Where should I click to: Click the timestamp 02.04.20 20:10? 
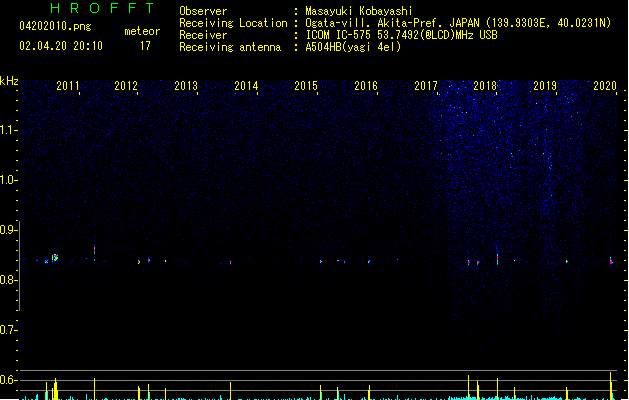61,46
